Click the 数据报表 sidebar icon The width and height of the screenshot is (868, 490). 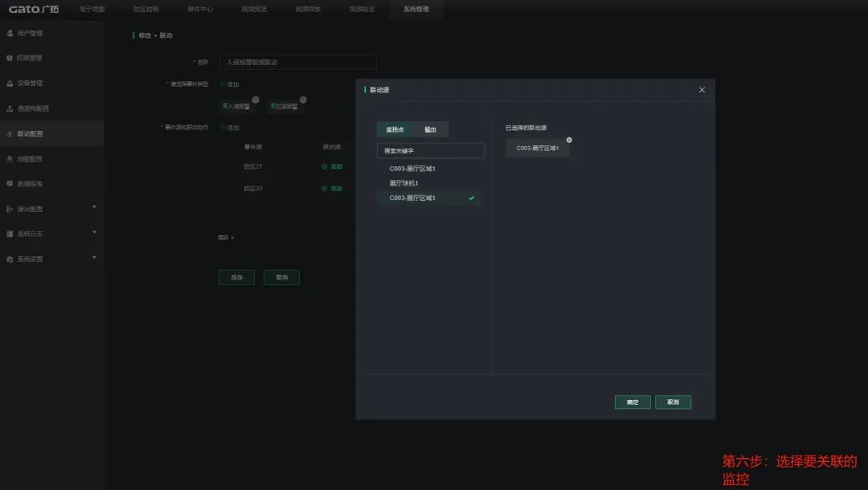[x=10, y=184]
